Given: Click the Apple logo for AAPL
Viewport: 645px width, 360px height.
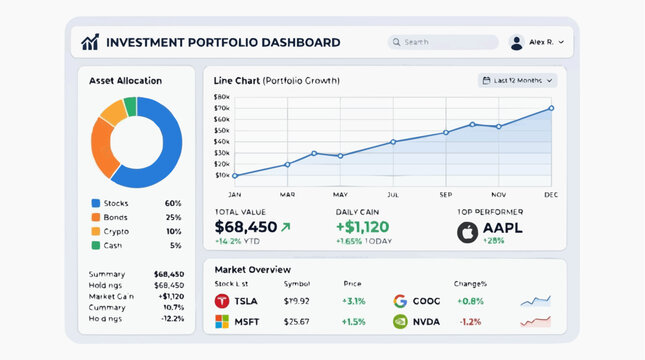Looking at the screenshot, I should coord(467,232).
